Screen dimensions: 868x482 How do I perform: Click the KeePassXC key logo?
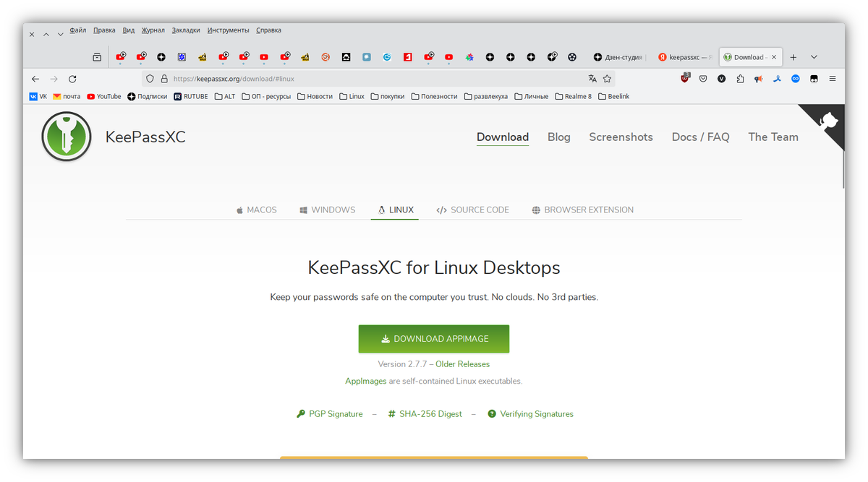point(67,137)
